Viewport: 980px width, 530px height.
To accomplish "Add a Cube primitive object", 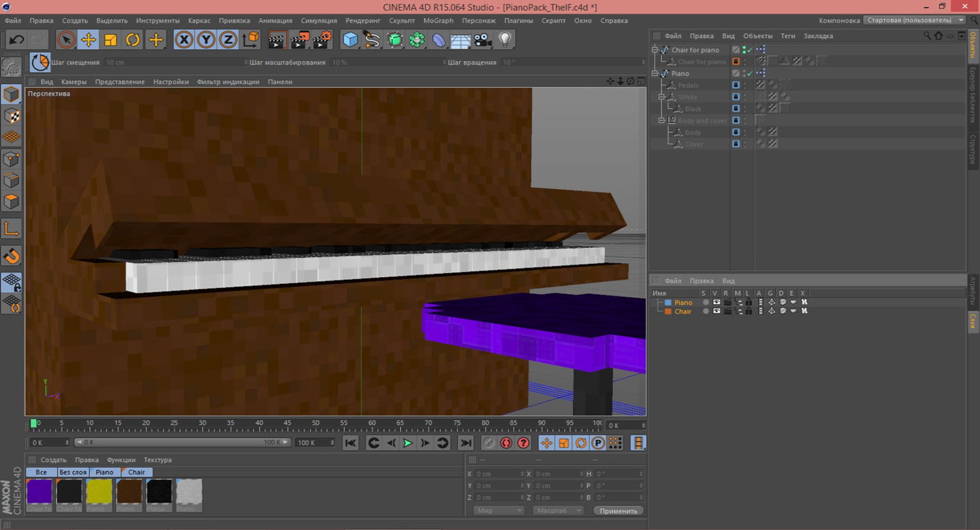I will tap(350, 40).
